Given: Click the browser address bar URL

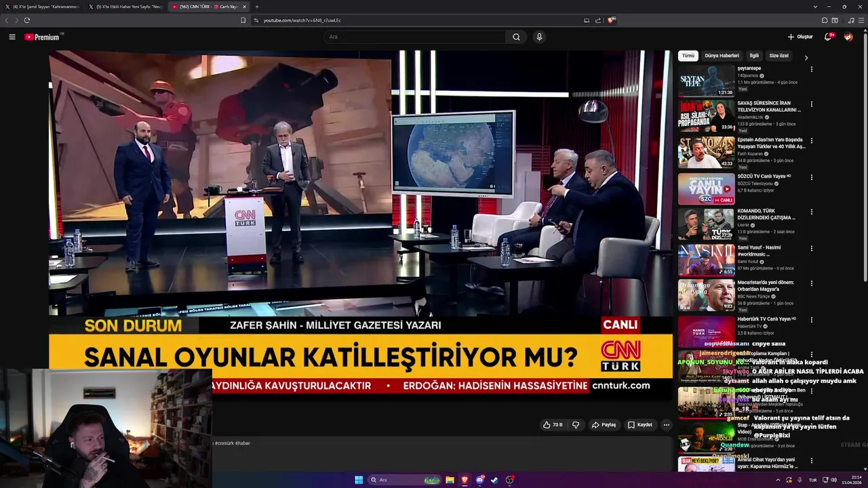Looking at the screenshot, I should [x=302, y=20].
